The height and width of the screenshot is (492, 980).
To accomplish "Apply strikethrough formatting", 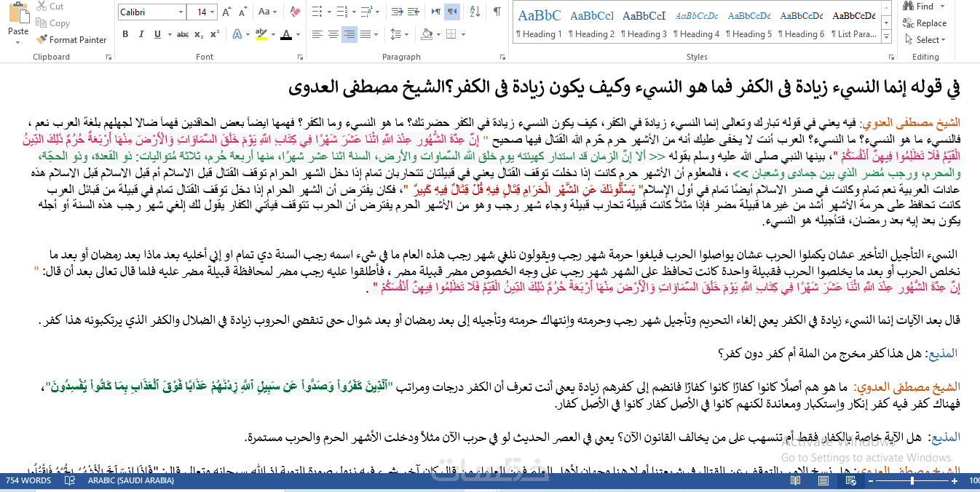I will coord(183,34).
